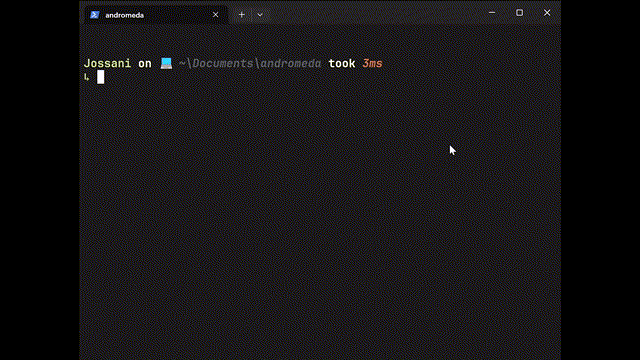Image resolution: width=640 pixels, height=360 pixels.
Task: Click the PowerShell icon on the tab
Action: pos(95,15)
